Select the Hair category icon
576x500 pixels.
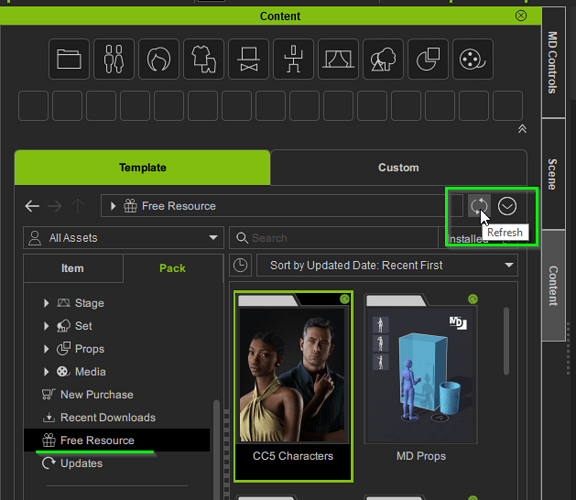pyautogui.click(x=159, y=59)
